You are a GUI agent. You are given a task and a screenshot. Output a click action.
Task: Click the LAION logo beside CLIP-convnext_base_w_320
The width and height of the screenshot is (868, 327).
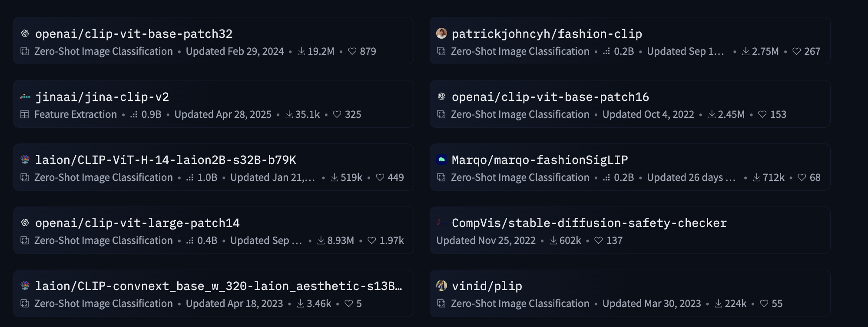pyautogui.click(x=25, y=286)
